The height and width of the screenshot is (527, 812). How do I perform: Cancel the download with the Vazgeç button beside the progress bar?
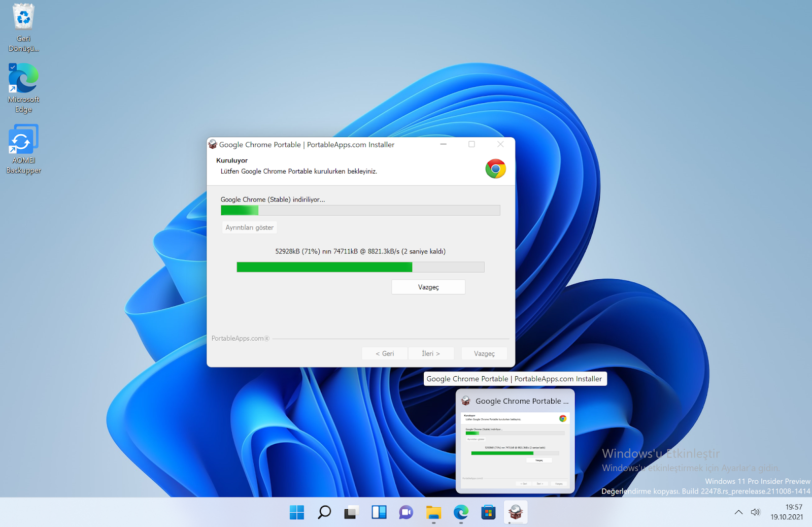428,287
